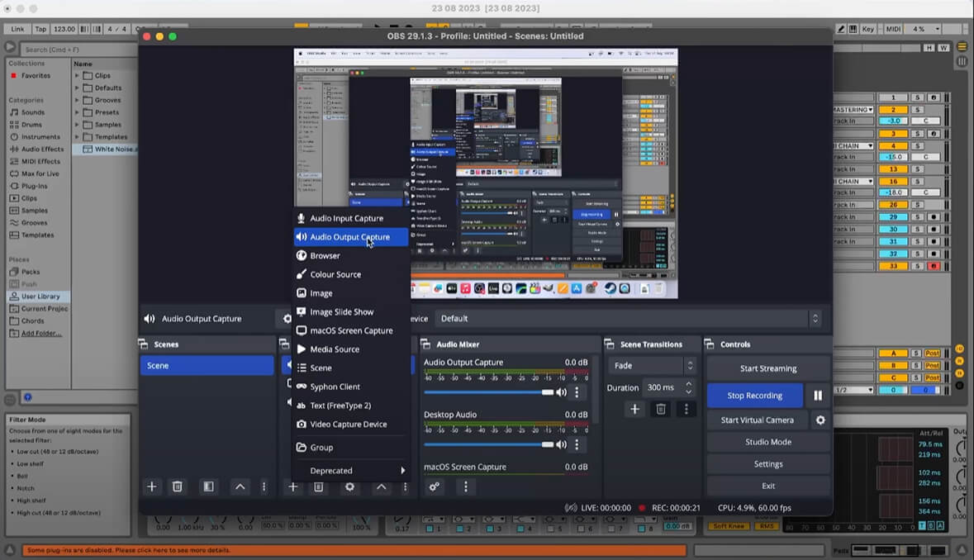
Task: Toggle Ableton MIDI map mode
Action: 893,29
